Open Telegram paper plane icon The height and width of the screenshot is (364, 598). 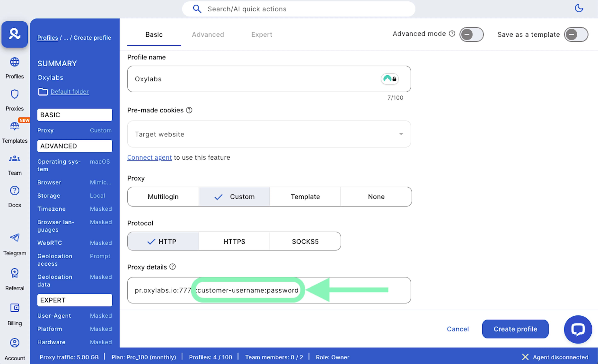pyautogui.click(x=15, y=238)
